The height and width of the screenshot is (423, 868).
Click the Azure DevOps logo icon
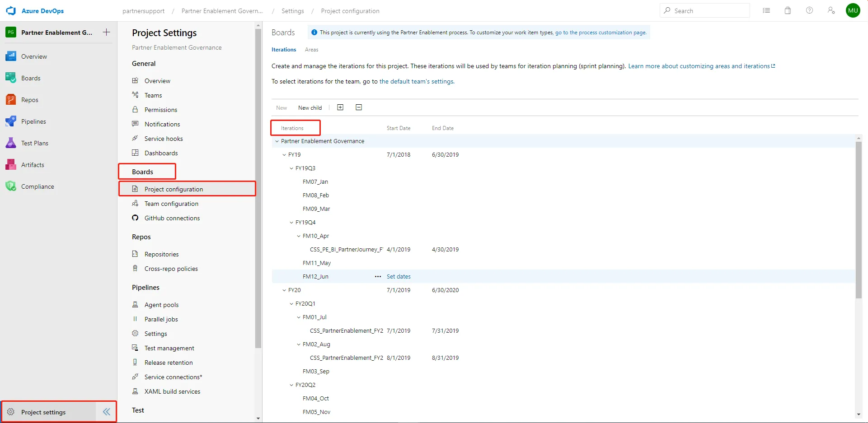11,11
